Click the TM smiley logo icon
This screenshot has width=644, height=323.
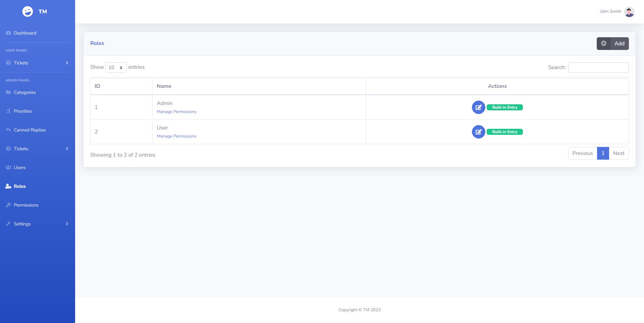tap(28, 11)
